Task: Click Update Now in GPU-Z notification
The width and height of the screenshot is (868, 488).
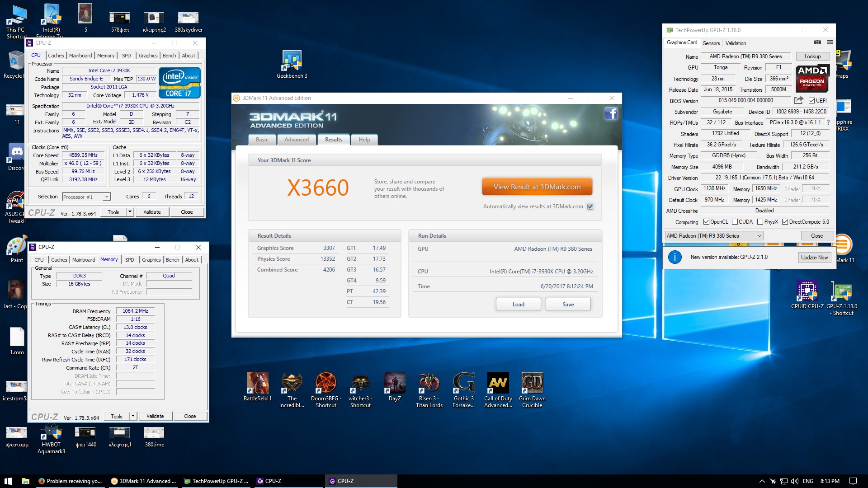Action: [814, 258]
